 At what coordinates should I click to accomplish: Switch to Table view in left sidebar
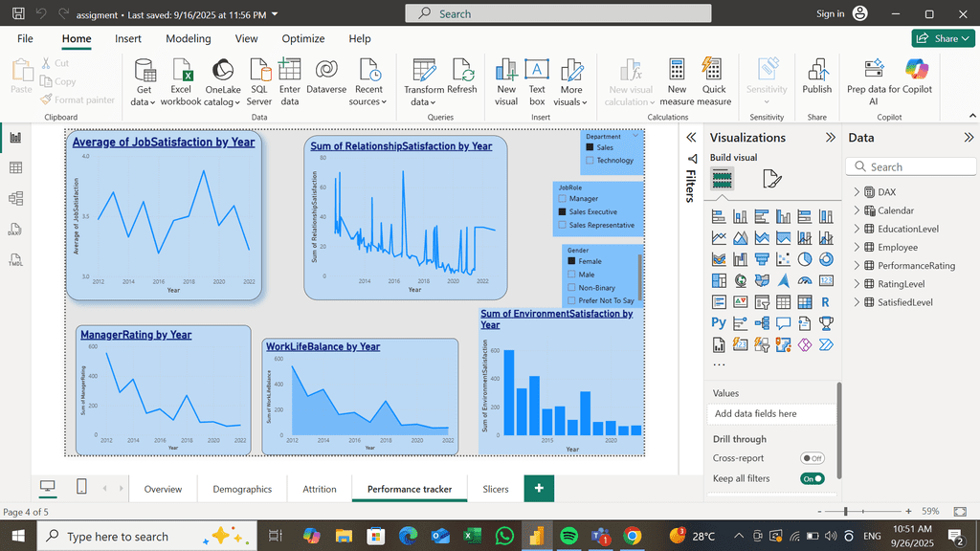(x=15, y=168)
